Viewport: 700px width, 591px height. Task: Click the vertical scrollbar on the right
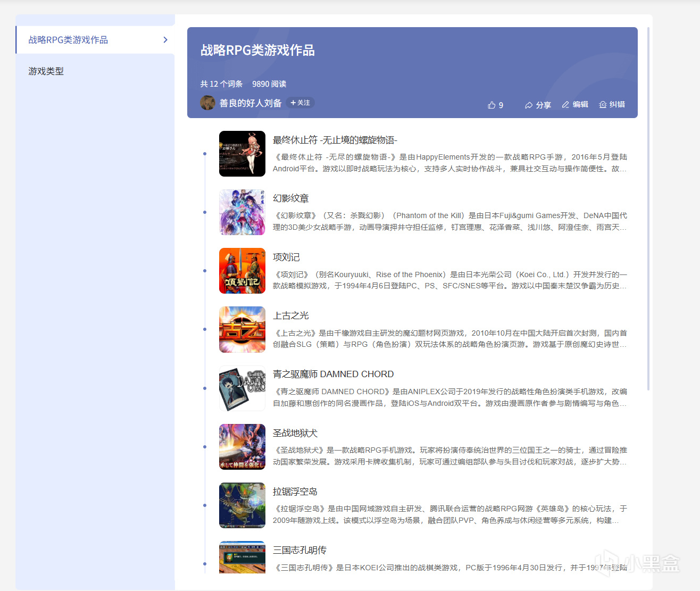[x=648, y=209]
